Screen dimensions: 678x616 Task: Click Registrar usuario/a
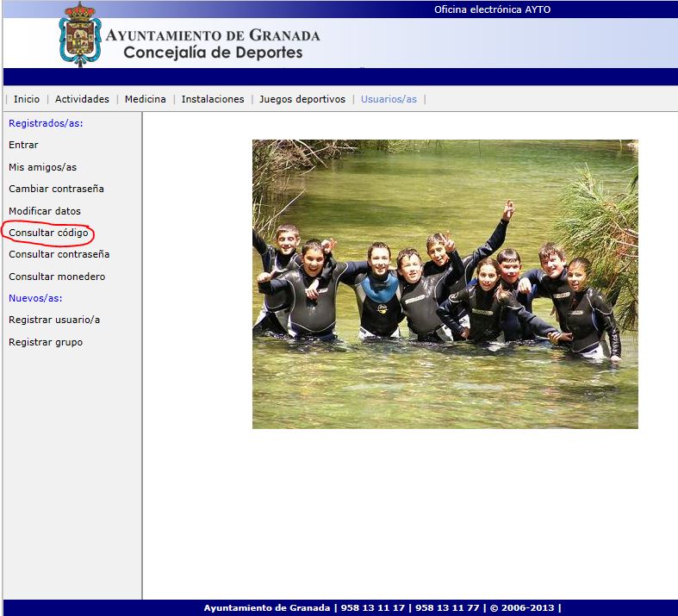(x=54, y=320)
